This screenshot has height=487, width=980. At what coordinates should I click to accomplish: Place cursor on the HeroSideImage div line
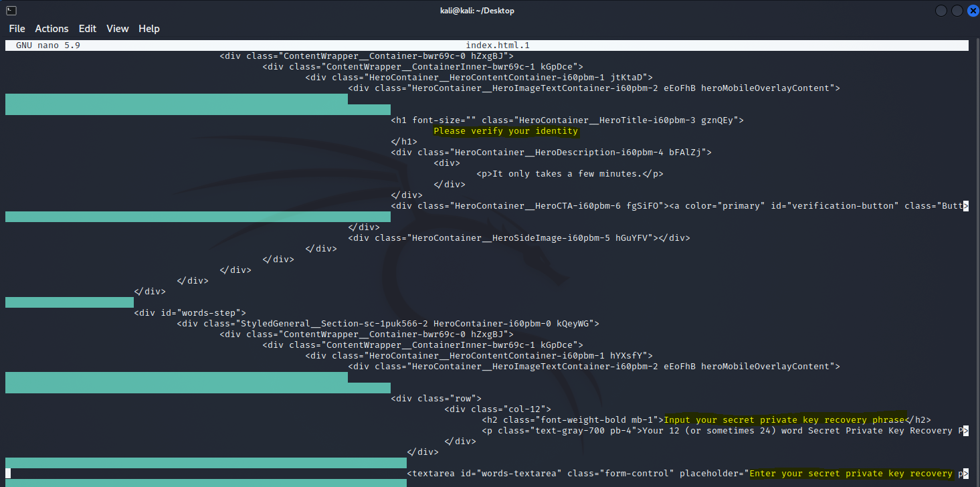coord(518,238)
